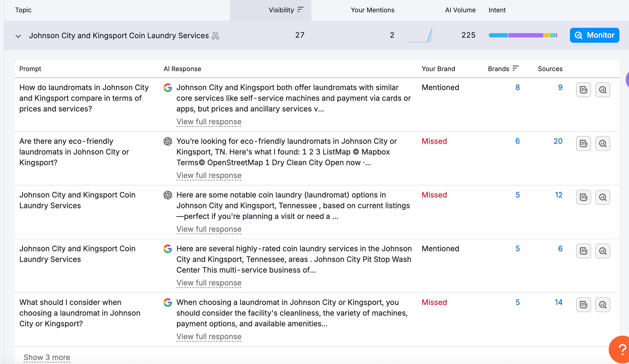
Task: Click monitor magnifier icon for Pit Stop row
Action: click(603, 251)
